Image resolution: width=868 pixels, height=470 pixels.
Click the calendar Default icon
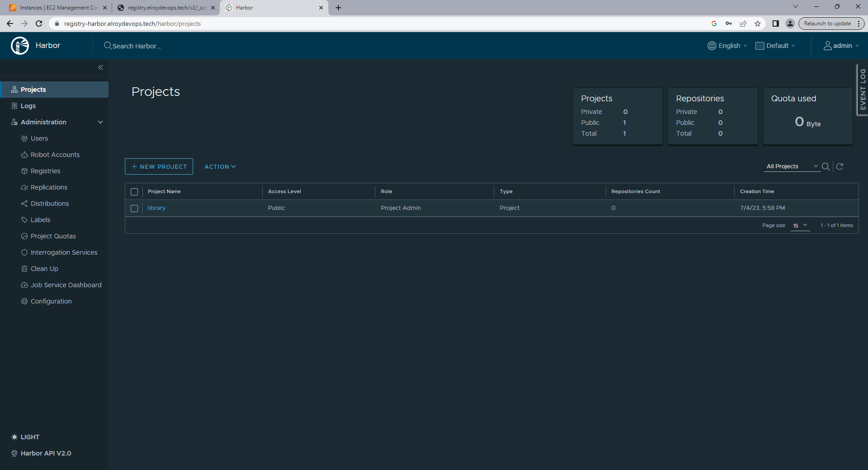coord(760,46)
